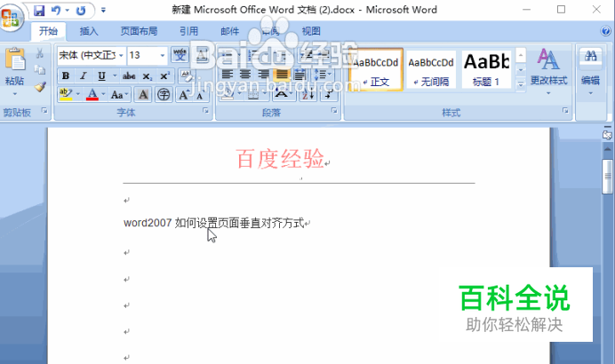This screenshot has height=364, width=615.
Task: Switch to the 视图 tab
Action: point(311,31)
